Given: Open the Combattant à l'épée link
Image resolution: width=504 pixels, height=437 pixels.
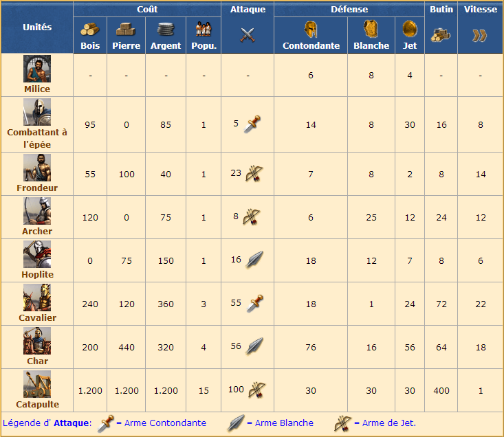Looking at the screenshot, I should 37,137.
